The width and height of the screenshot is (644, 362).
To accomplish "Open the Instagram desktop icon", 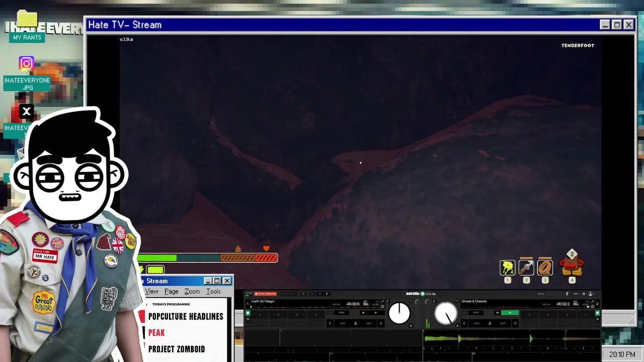I will [27, 63].
